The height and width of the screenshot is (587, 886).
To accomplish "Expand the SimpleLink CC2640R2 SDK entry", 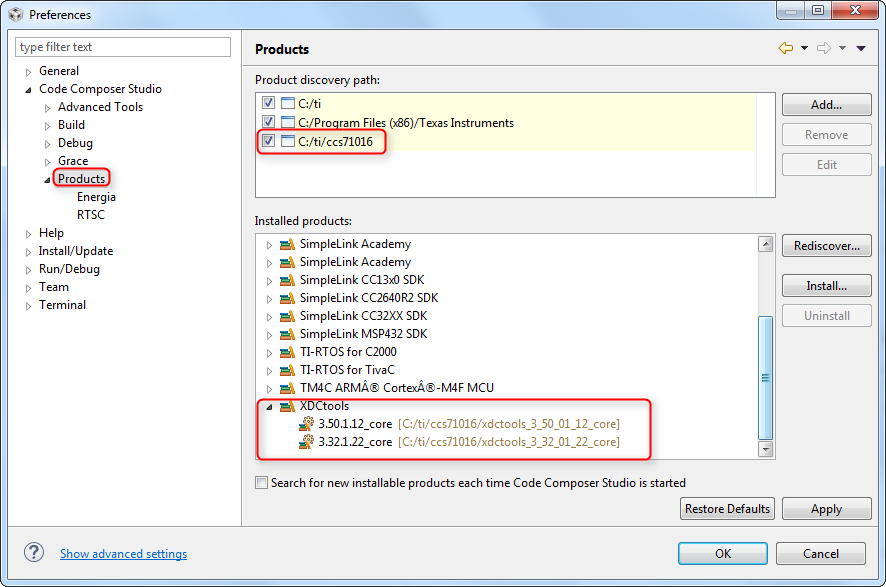I will click(270, 299).
